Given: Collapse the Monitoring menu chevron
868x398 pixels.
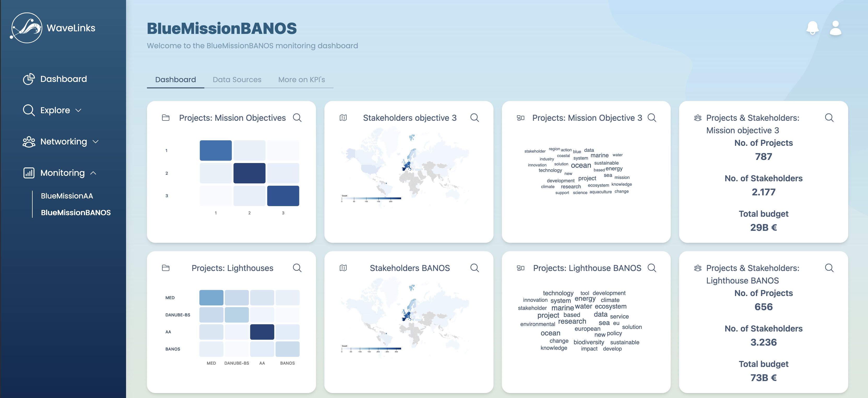Looking at the screenshot, I should coord(93,173).
